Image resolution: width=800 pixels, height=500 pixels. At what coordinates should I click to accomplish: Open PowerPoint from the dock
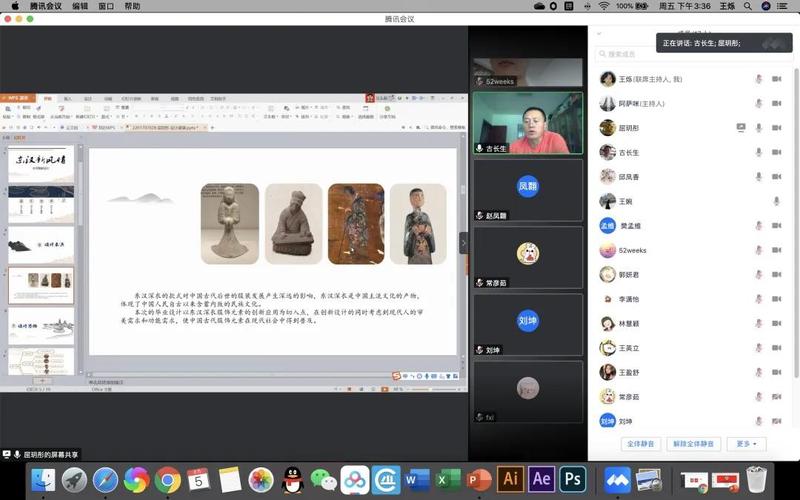[479, 480]
